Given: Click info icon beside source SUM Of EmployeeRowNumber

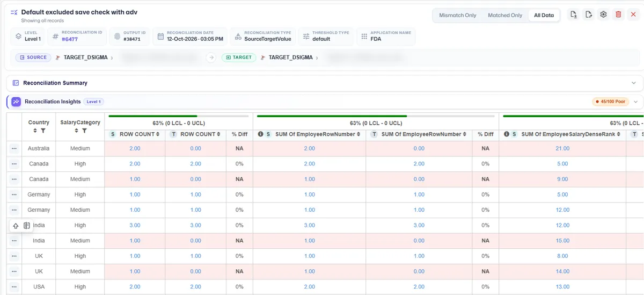Looking at the screenshot, I should [260, 134].
